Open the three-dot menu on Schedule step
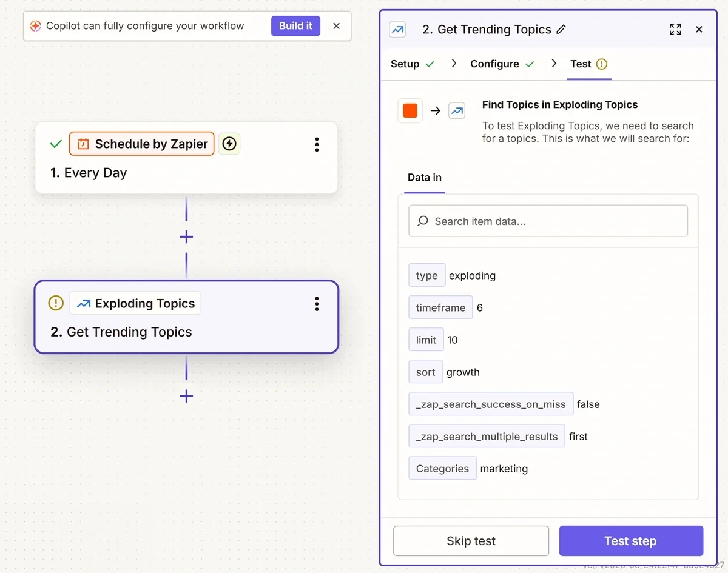 click(317, 144)
